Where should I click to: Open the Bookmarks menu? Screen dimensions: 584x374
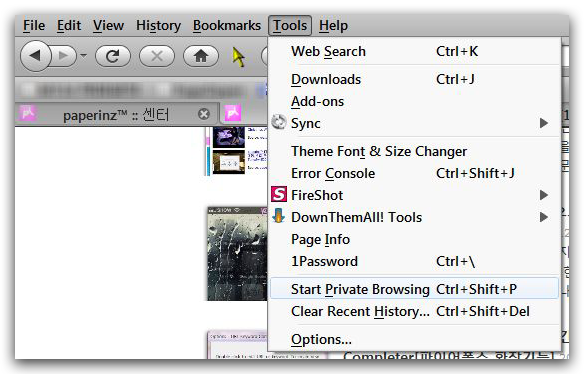point(227,25)
